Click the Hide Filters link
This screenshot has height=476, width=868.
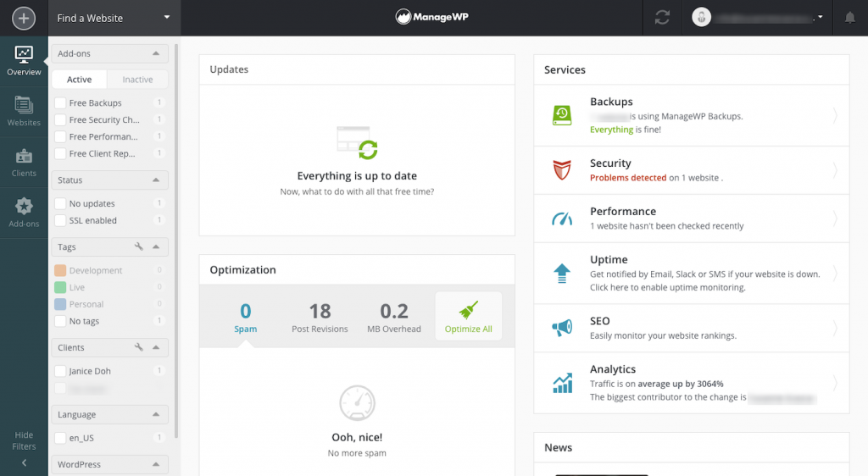[24, 440]
